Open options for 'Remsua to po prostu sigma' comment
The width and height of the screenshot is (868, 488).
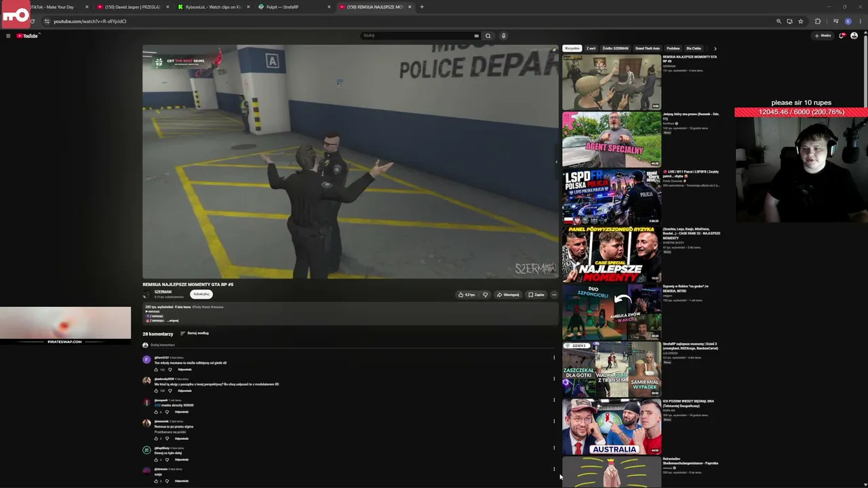tap(554, 422)
